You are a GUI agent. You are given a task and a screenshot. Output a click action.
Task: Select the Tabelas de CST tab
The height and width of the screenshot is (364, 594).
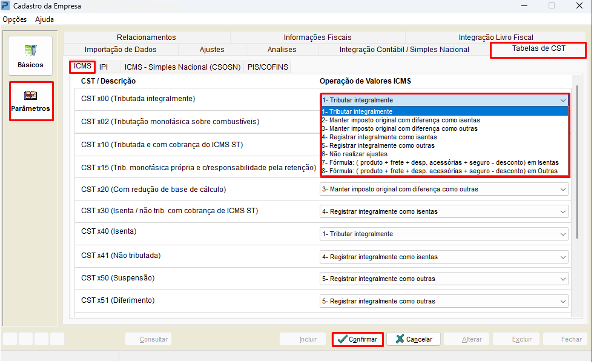pos(538,49)
